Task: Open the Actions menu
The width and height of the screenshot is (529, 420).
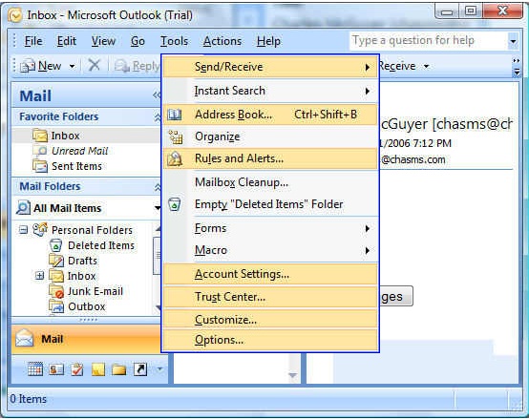Action: (x=222, y=41)
